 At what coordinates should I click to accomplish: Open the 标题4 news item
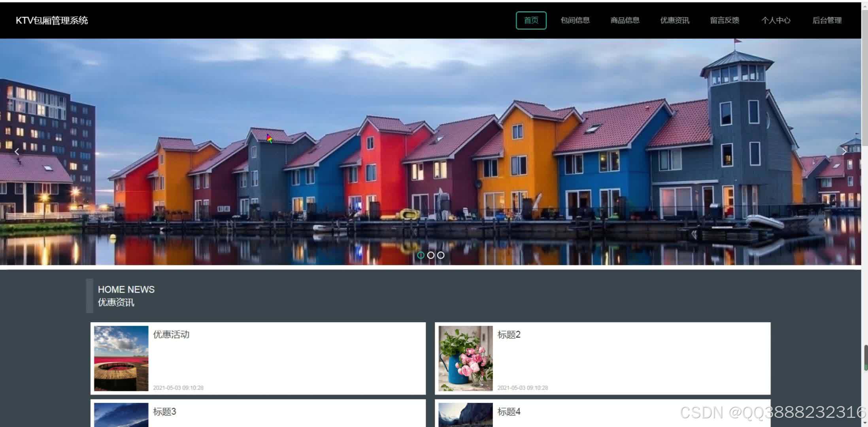(509, 412)
